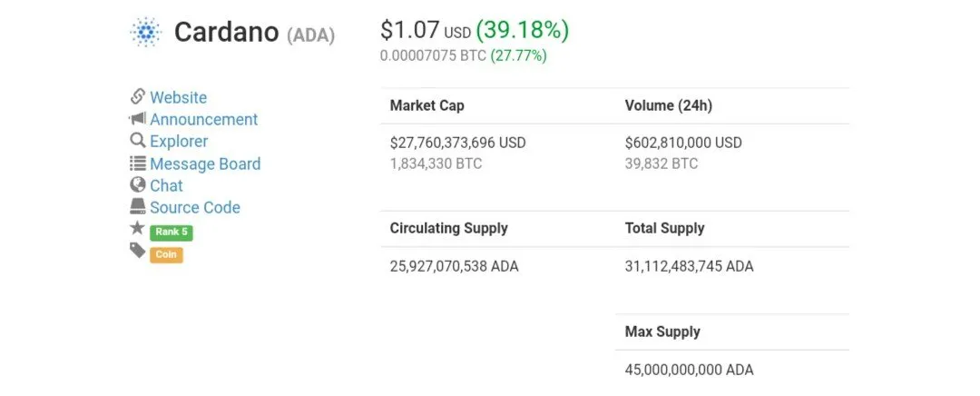Click the list icon beside Message Board
The width and height of the screenshot is (980, 396).
coord(138,163)
